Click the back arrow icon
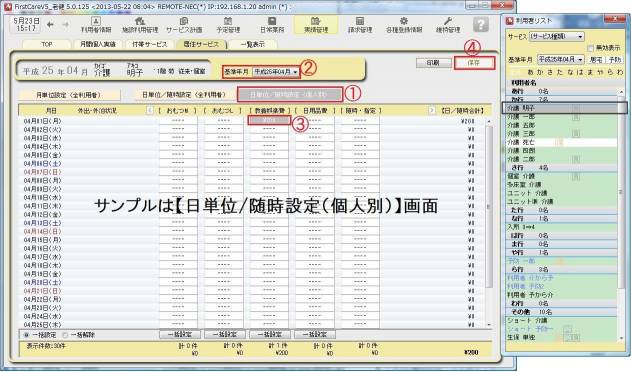Screen dimensions: 631x372 (50, 25)
